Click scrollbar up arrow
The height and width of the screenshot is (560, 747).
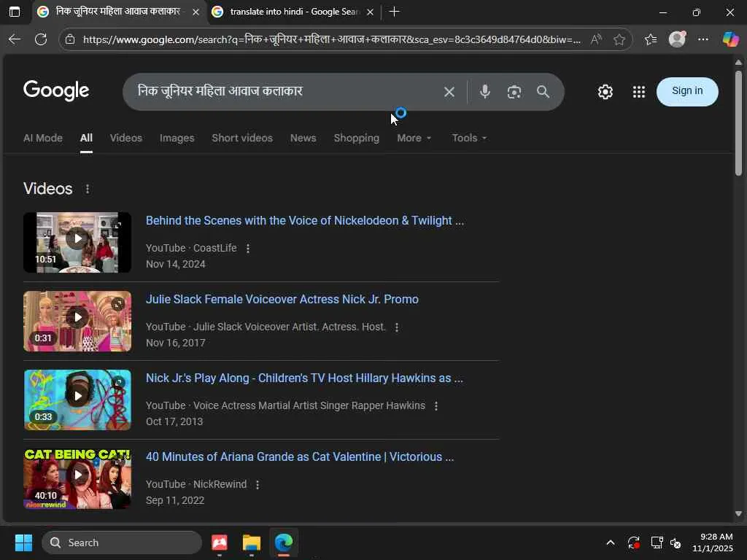(x=738, y=63)
